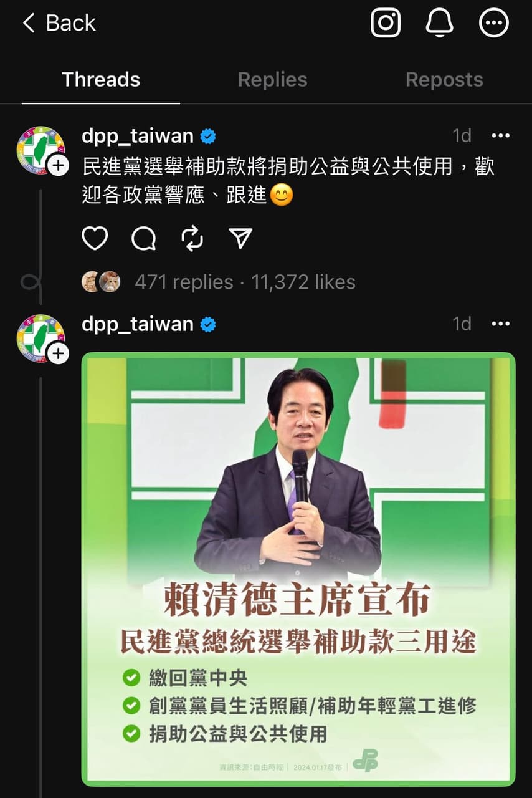532x798 pixels.
Task: Open second post's three-dot options menu
Action: tap(500, 324)
